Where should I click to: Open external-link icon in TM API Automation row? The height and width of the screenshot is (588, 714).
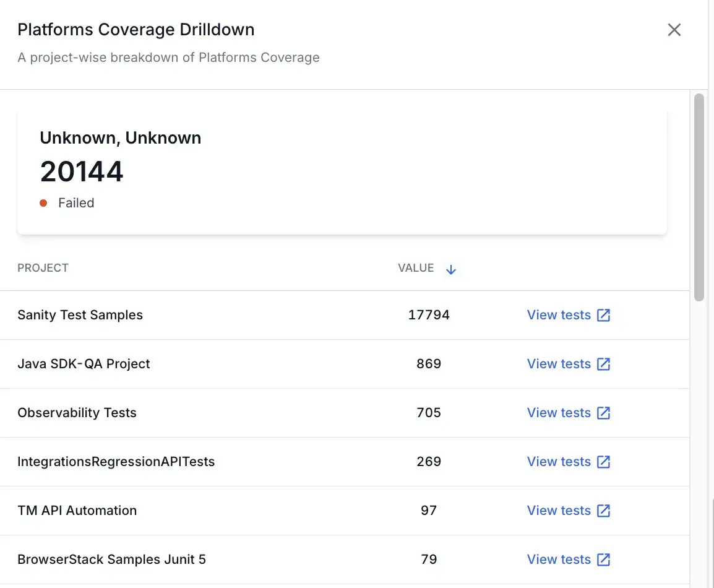pyautogui.click(x=603, y=511)
